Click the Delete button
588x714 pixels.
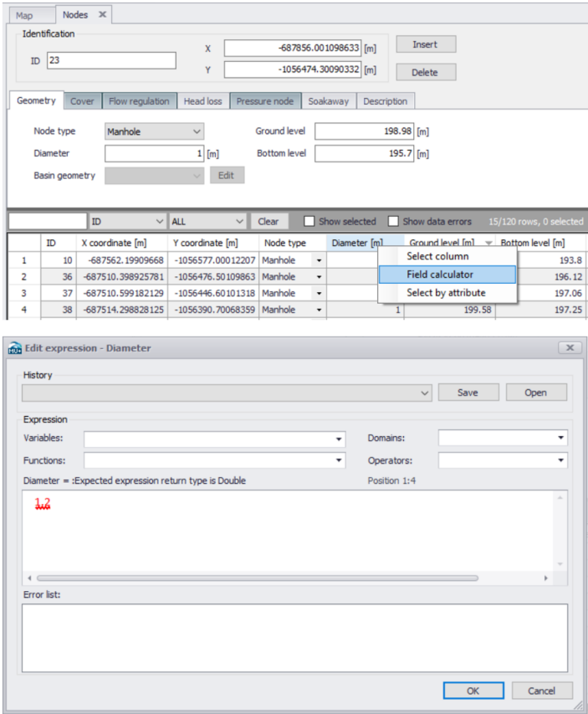tap(426, 72)
